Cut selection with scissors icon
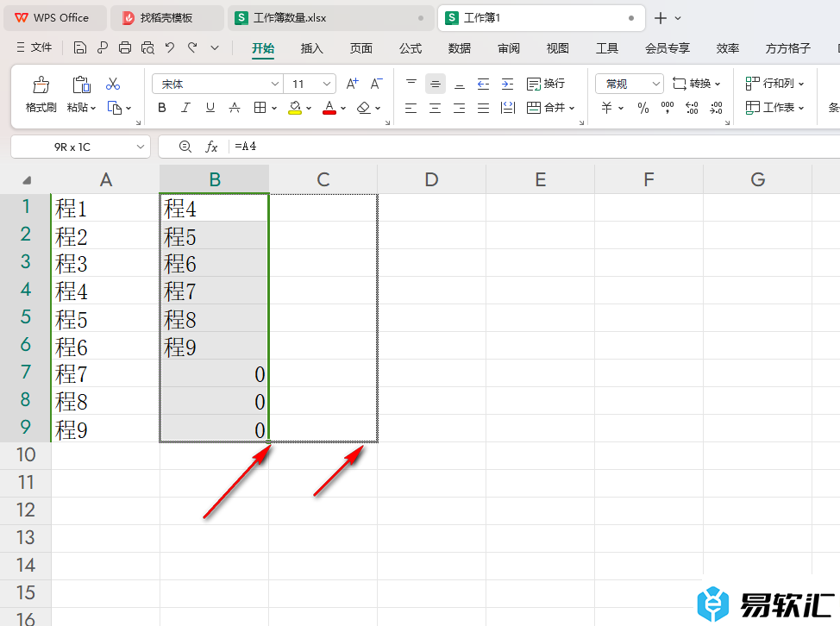The image size is (840, 626). [x=113, y=84]
